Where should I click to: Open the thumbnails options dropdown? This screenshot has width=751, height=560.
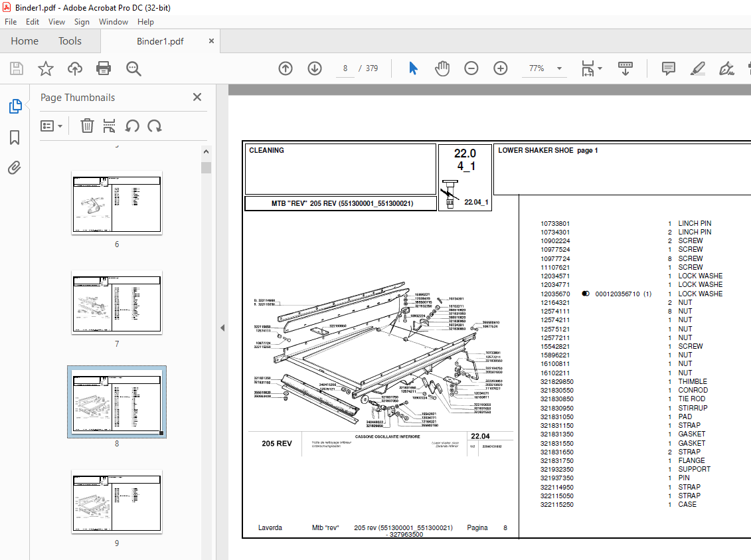51,126
